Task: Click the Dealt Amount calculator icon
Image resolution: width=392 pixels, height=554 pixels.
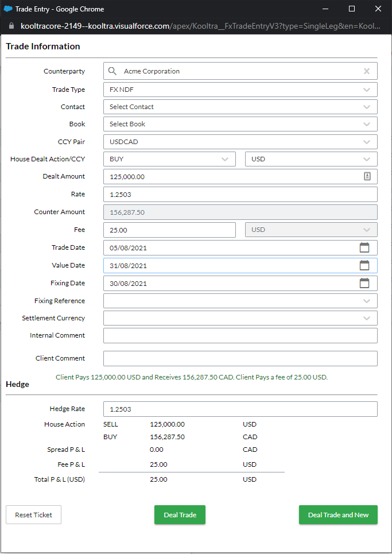Action: 367,176
